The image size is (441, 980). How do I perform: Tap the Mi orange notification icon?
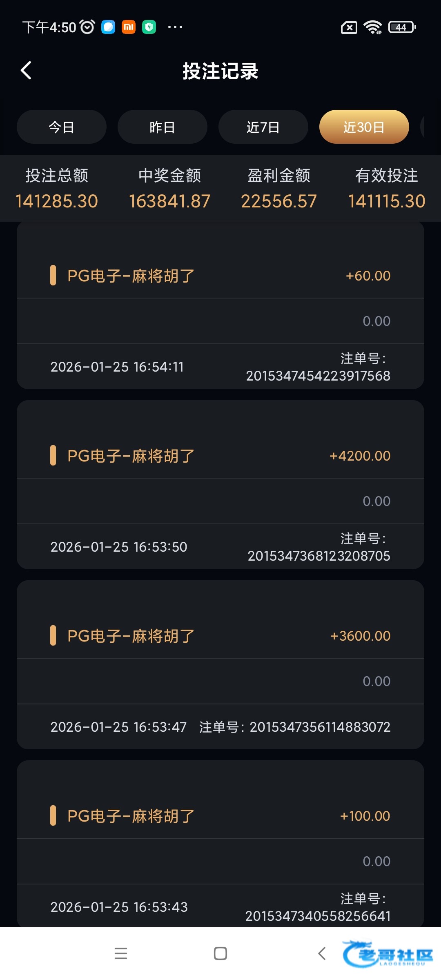tap(129, 27)
